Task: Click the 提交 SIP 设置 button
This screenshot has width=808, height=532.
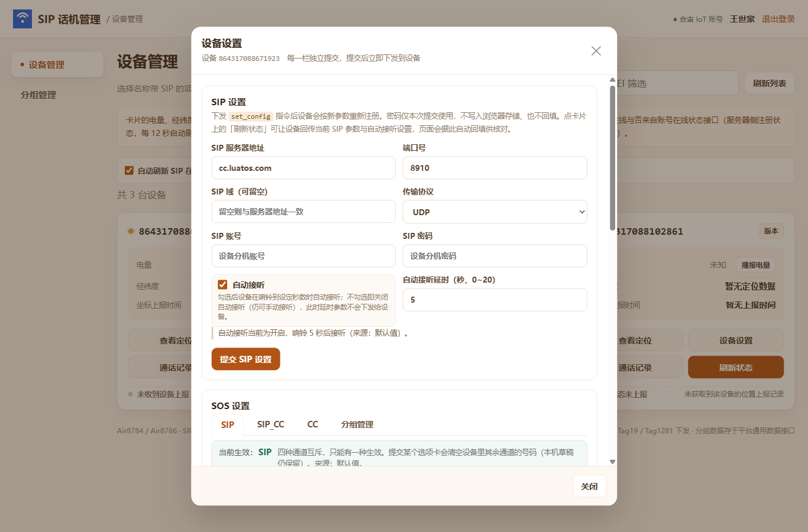Action: 245,359
